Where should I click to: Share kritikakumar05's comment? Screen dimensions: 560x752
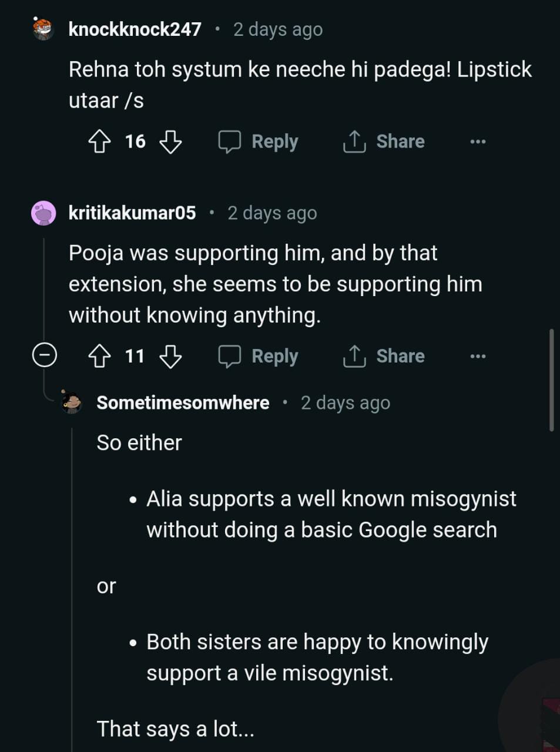tap(384, 356)
